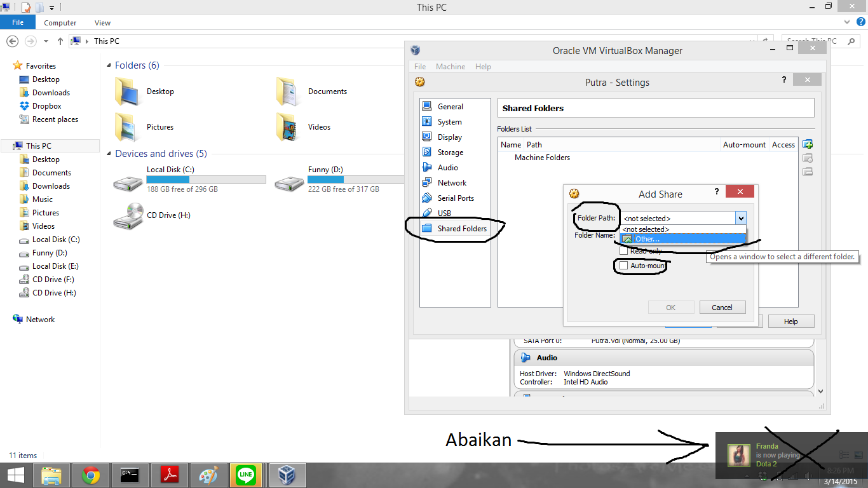This screenshot has width=868, height=488.
Task: Toggle the Folder Path dropdown arrow
Action: tap(741, 218)
